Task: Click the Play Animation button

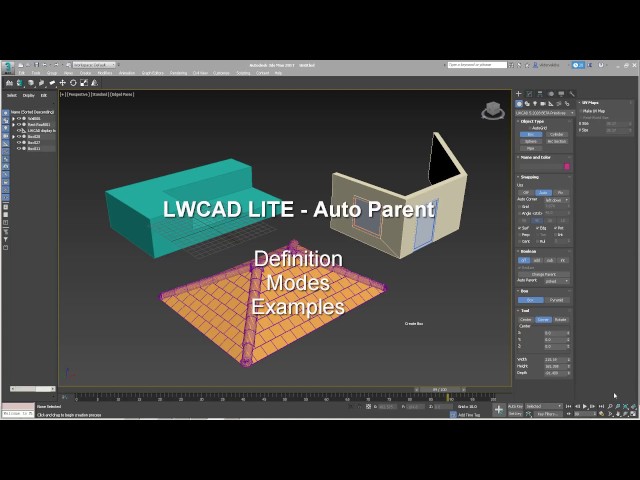Action: pyautogui.click(x=585, y=406)
